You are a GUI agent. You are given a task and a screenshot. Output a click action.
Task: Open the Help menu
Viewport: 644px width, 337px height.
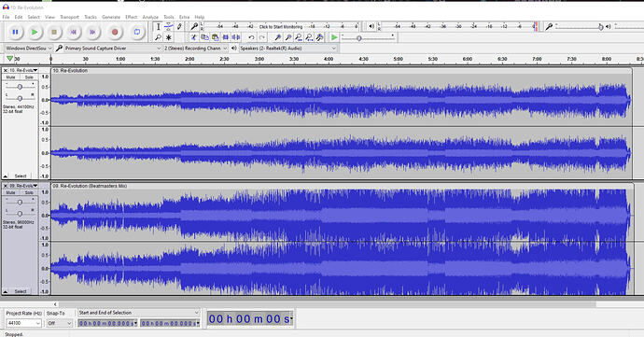[199, 17]
